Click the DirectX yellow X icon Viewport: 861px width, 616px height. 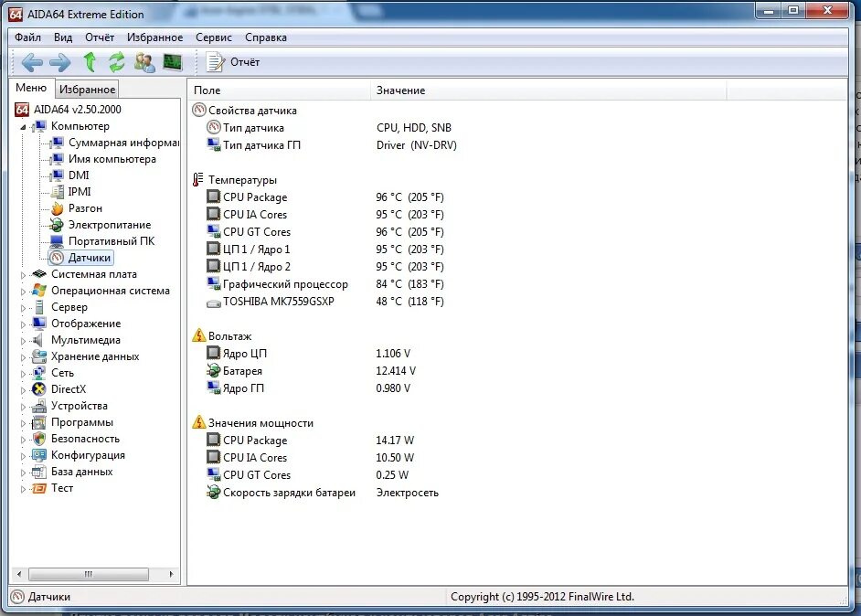(x=39, y=389)
